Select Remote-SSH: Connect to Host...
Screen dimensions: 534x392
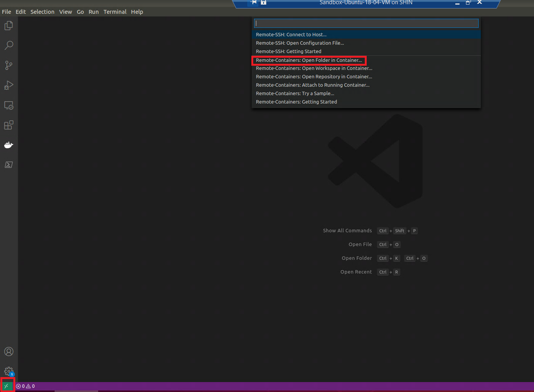[x=366, y=34]
